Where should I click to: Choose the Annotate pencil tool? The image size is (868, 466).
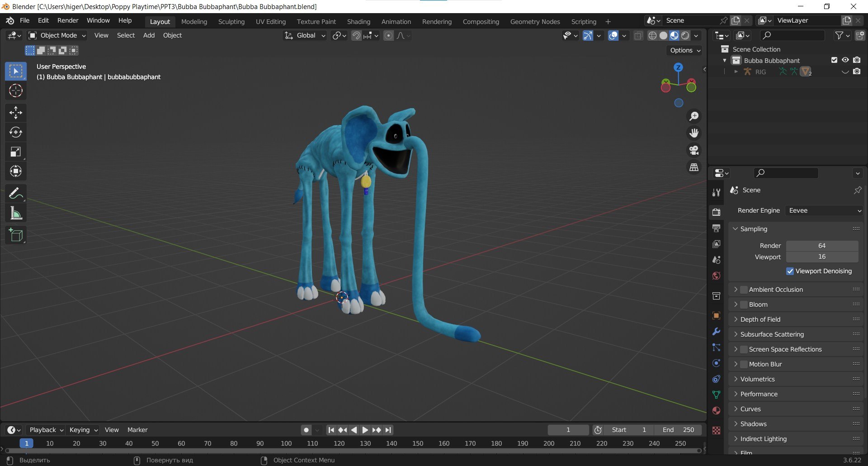click(16, 194)
